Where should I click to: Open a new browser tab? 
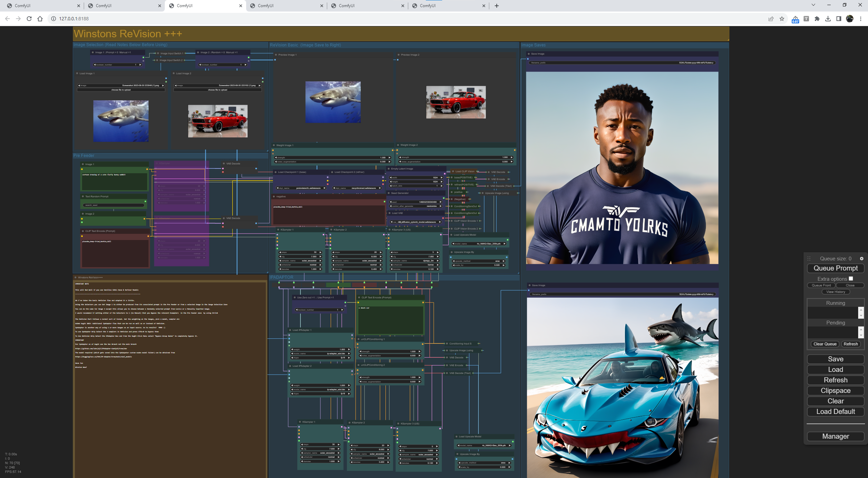point(497,6)
